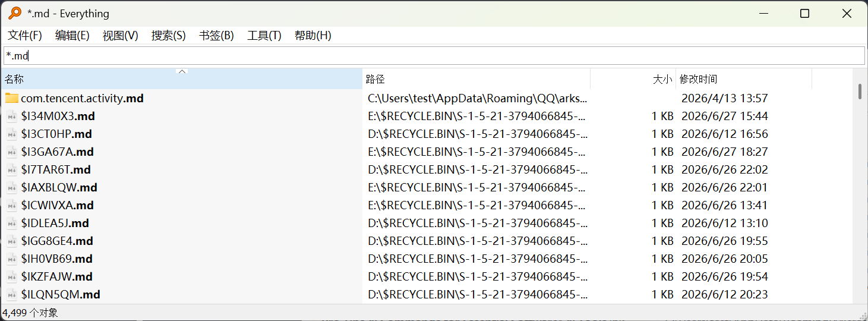This screenshot has width=868, height=321.
Task: Click the sort arrow above 名称 column
Action: tap(182, 72)
